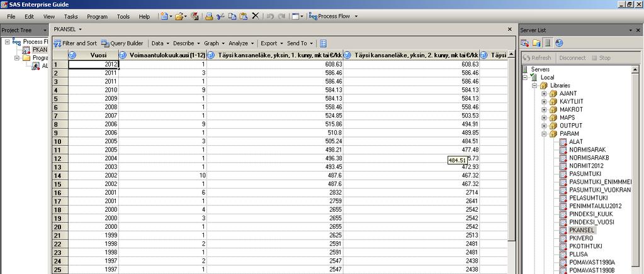Click the Vuosi cell showing 2012

93,64
